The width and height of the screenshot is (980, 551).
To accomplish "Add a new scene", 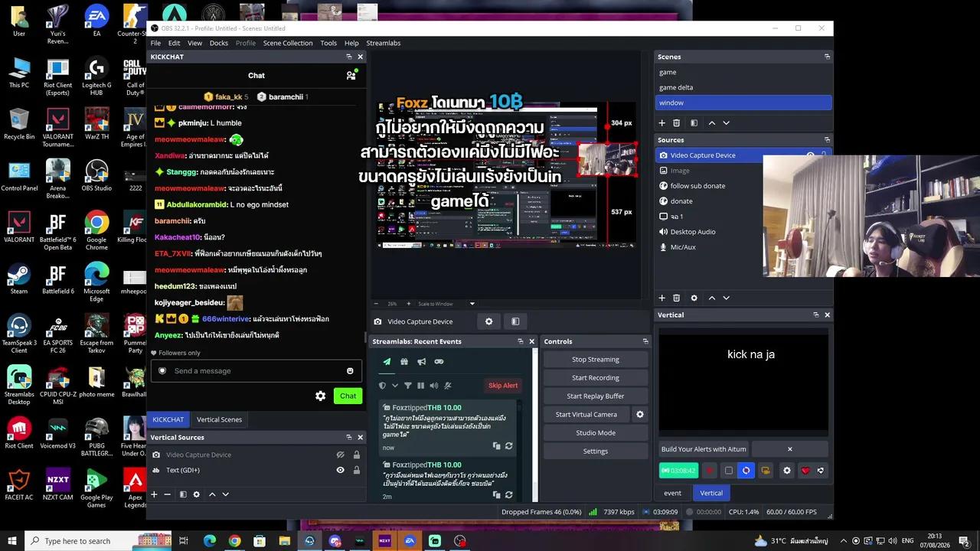I will coord(662,123).
